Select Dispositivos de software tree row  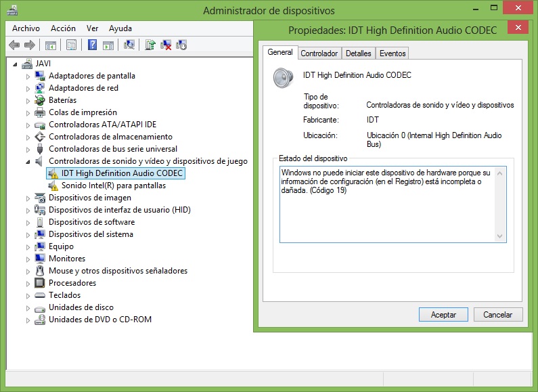(x=91, y=222)
